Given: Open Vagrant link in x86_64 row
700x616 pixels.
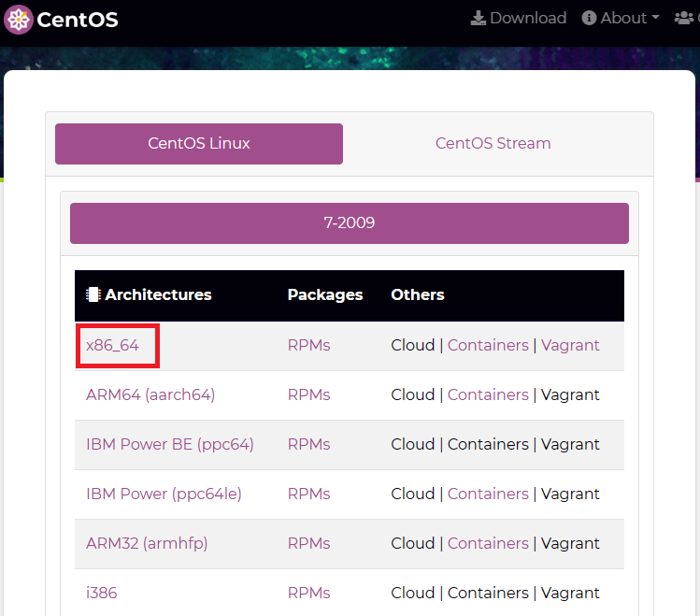Looking at the screenshot, I should tap(570, 346).
